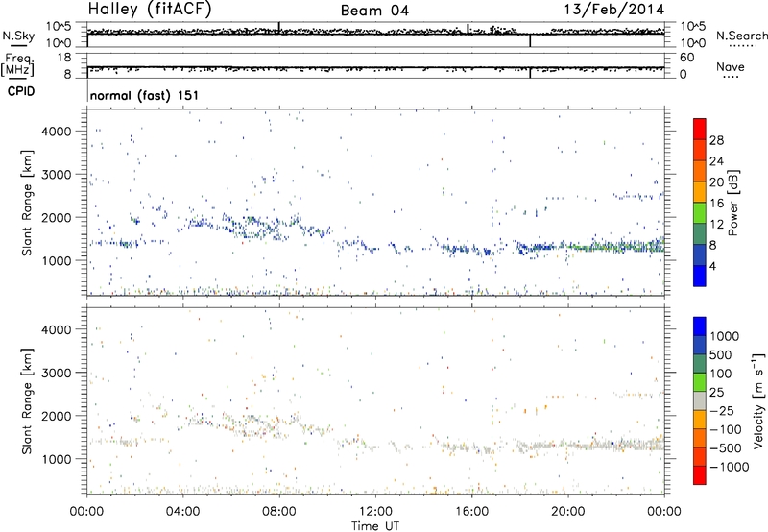768x532 pixels.
Task: Click the '08:00' time axis label
Action: point(278,512)
